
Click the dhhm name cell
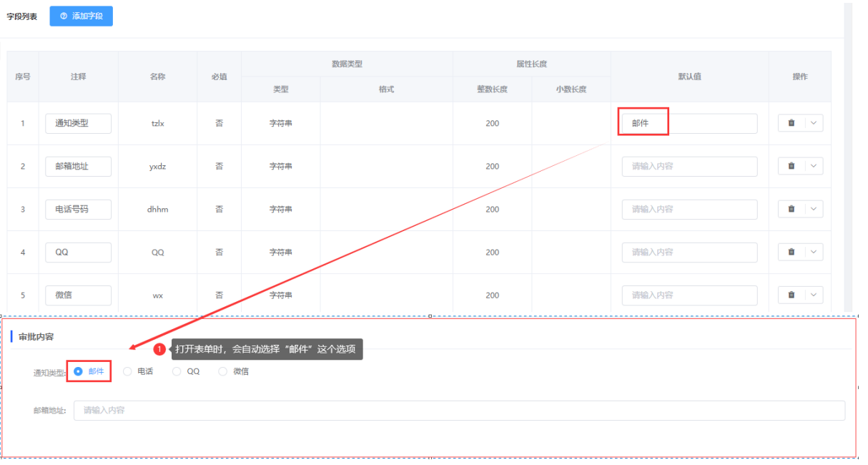(x=157, y=209)
